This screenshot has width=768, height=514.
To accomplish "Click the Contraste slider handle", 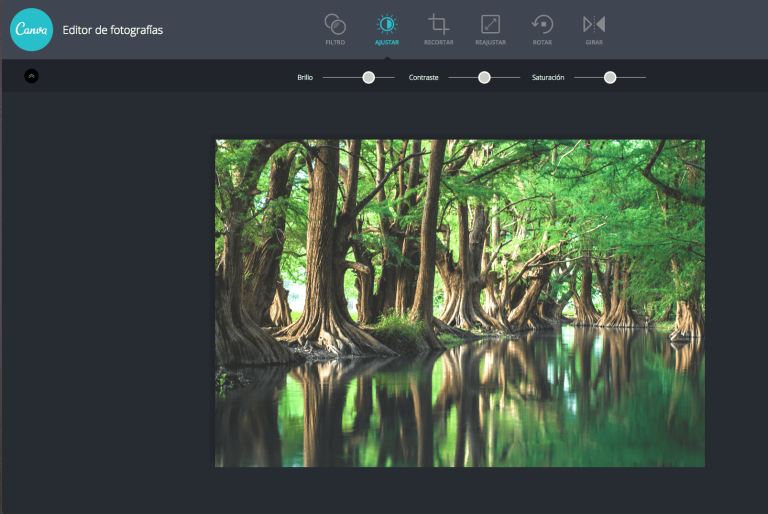I will pyautogui.click(x=484, y=77).
